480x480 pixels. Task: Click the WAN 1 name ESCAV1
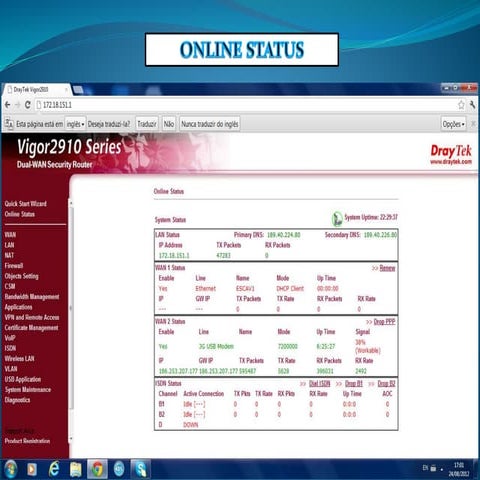245,289
